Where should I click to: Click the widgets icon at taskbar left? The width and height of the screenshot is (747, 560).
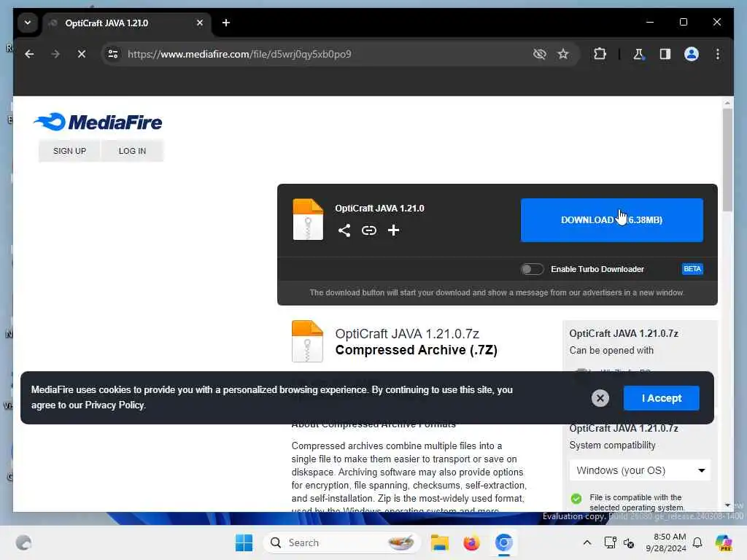tap(23, 542)
